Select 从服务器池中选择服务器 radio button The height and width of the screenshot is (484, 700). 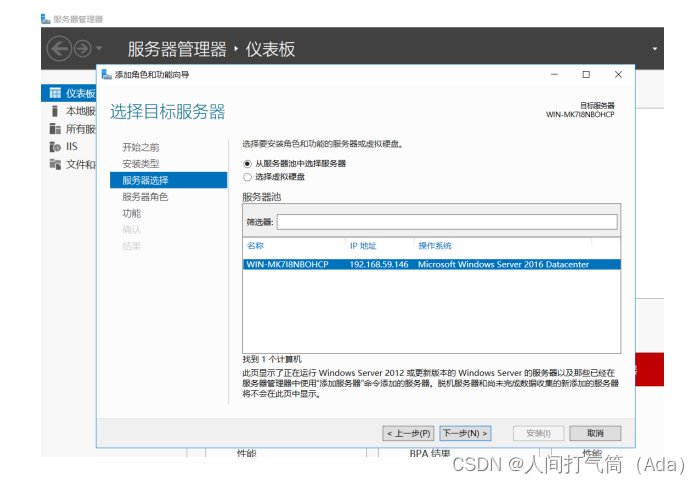coord(248,163)
